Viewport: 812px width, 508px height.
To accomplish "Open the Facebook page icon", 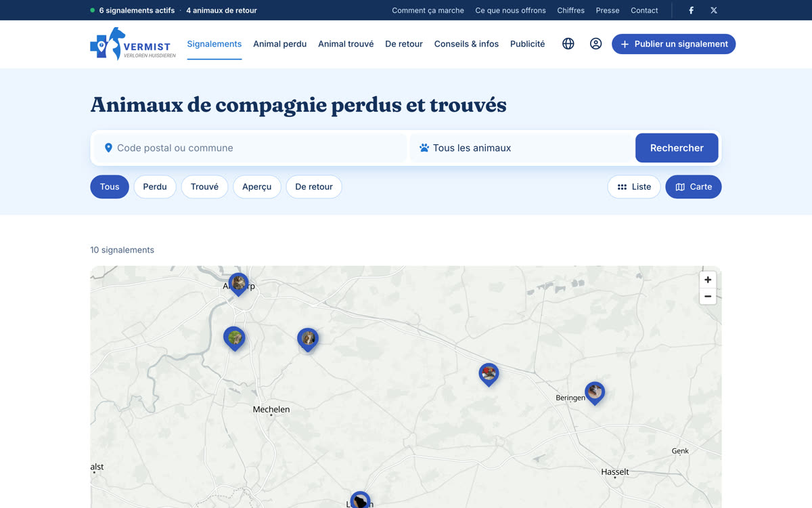I will coord(691,10).
